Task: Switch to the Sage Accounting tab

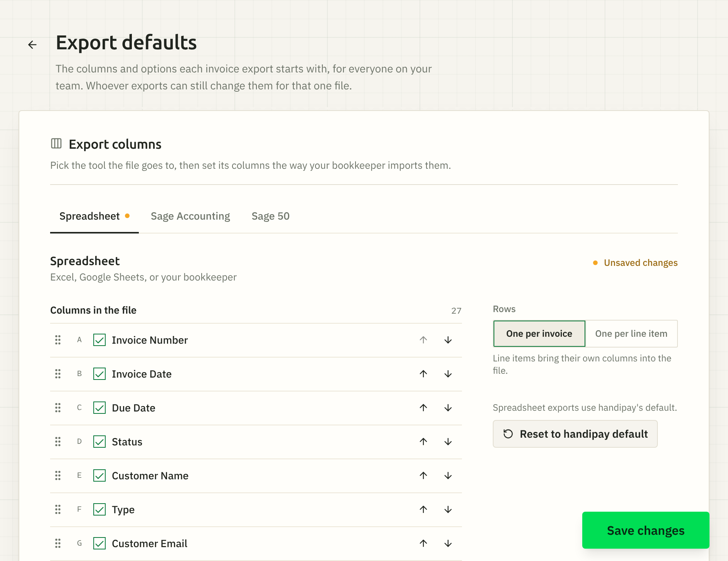Action: tap(190, 216)
